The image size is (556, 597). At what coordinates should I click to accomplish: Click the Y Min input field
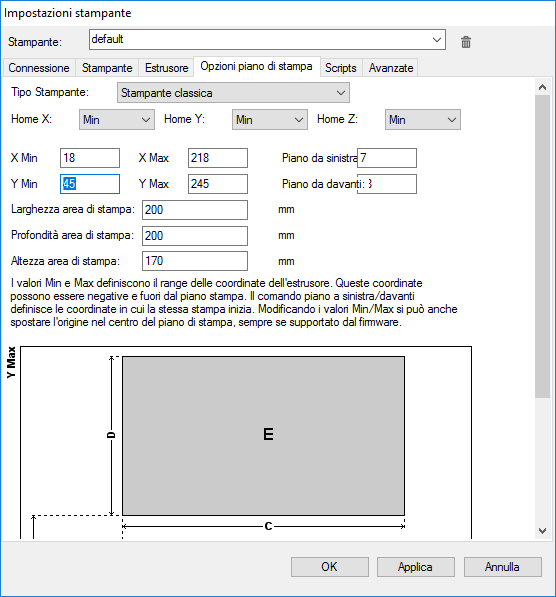click(x=90, y=184)
